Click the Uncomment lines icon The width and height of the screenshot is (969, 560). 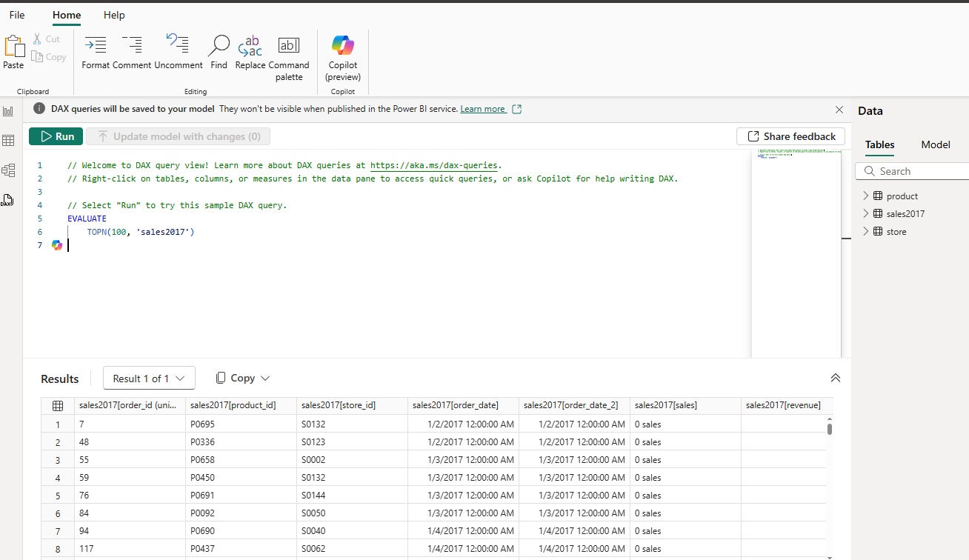178,44
